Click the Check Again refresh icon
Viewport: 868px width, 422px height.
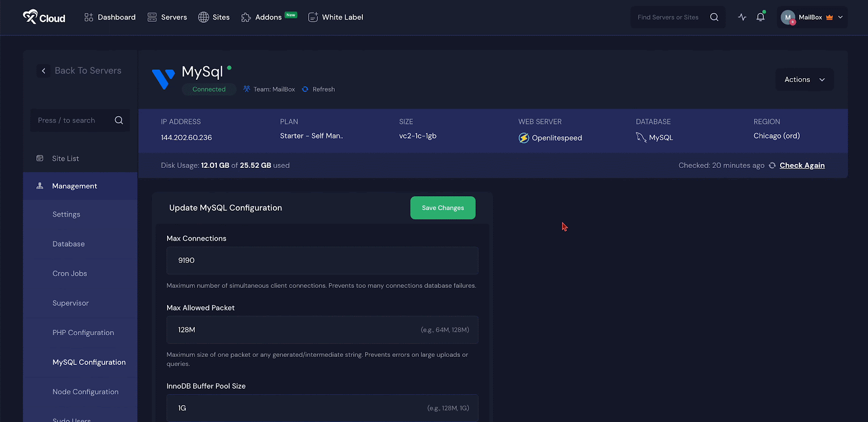[x=772, y=166]
